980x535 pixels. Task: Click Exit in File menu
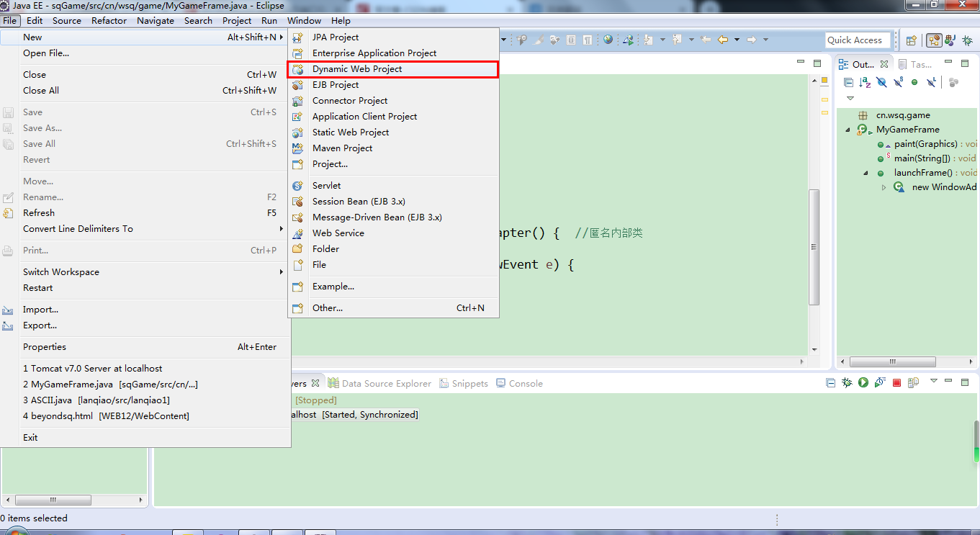[145, 437]
